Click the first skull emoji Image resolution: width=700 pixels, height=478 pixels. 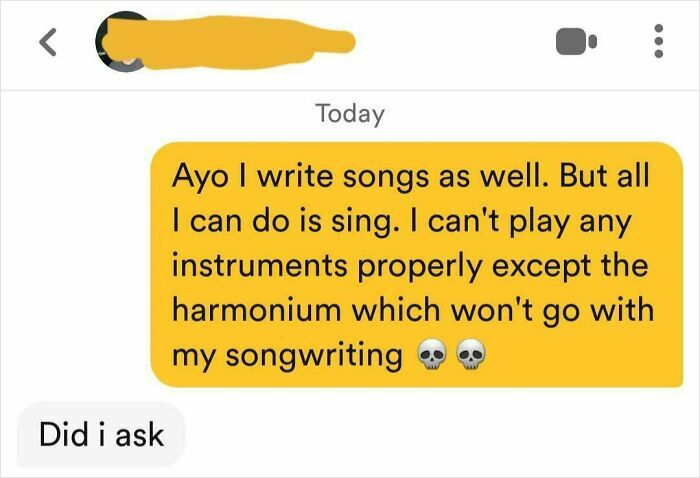[x=431, y=355]
